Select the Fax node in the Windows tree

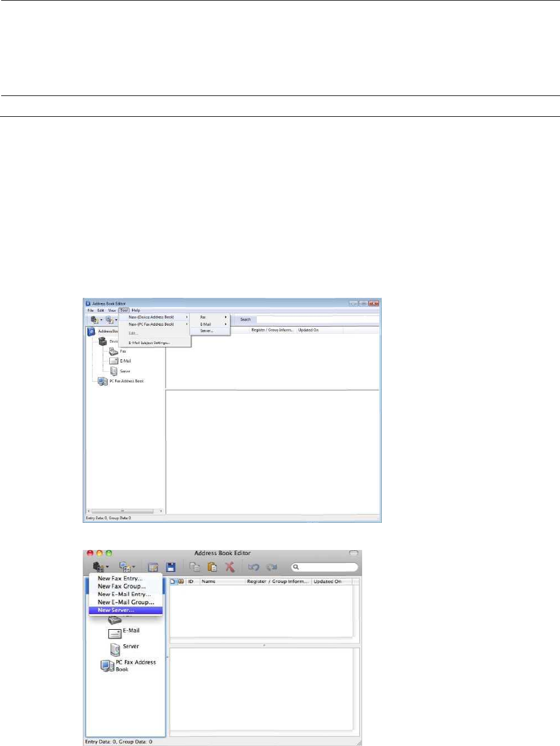click(118, 351)
